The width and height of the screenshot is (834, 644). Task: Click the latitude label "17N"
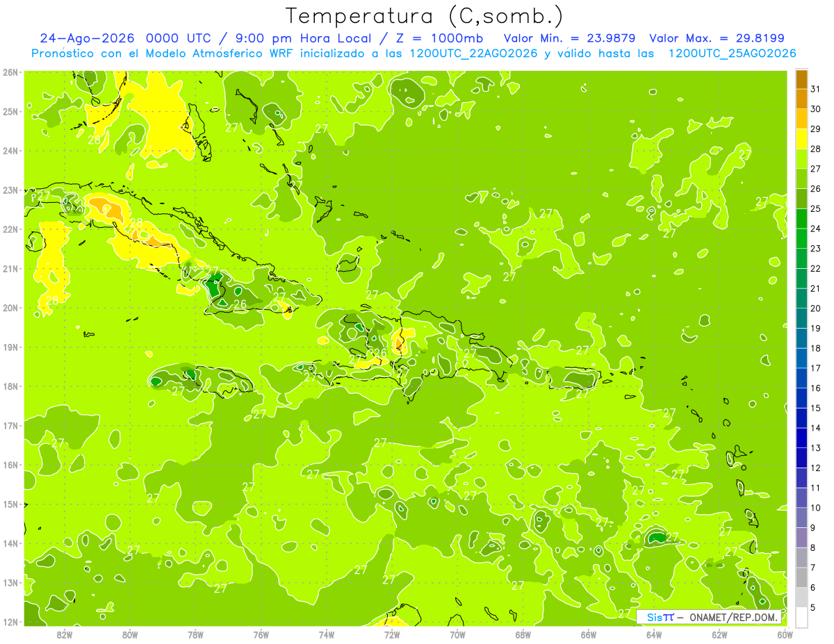[x=10, y=426]
